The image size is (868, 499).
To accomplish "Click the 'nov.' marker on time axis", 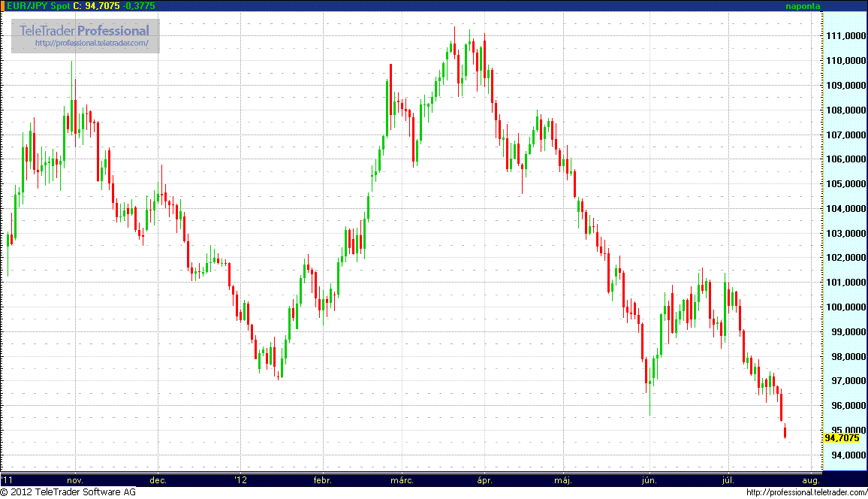I will coord(74,479).
